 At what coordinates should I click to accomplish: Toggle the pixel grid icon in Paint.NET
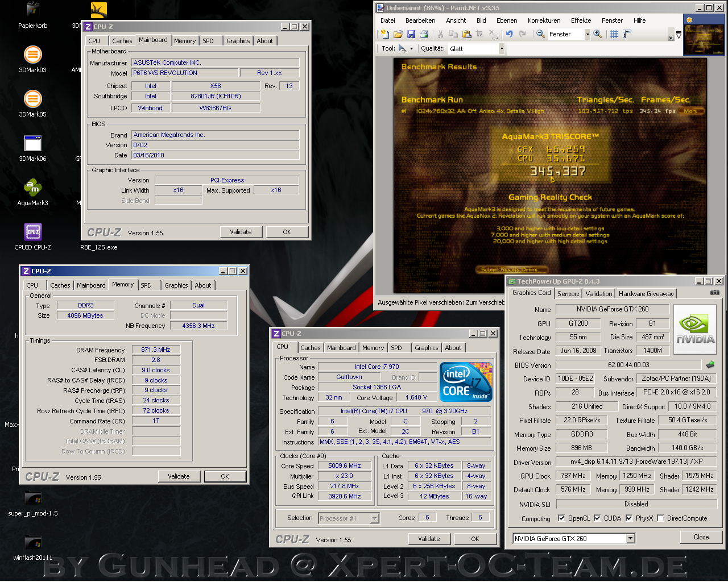614,34
